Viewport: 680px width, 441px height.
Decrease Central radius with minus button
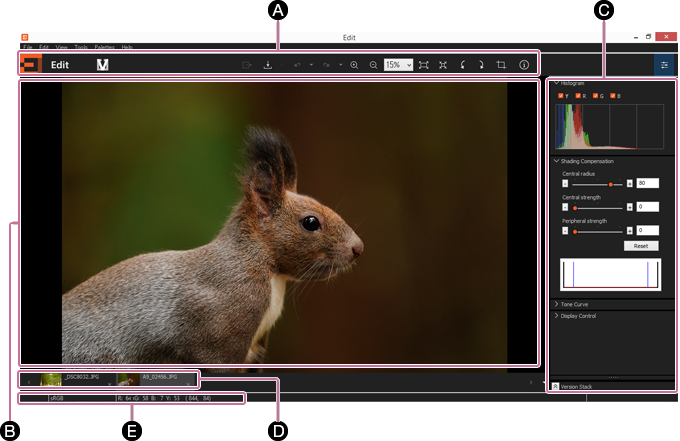click(565, 183)
